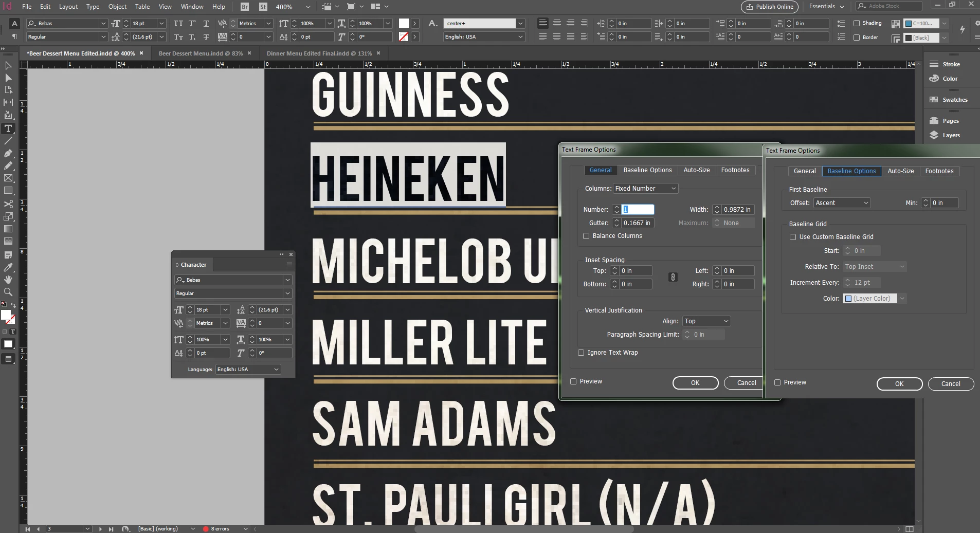Viewport: 980px width, 533px height.
Task: Choose the Page tool
Action: (x=8, y=90)
